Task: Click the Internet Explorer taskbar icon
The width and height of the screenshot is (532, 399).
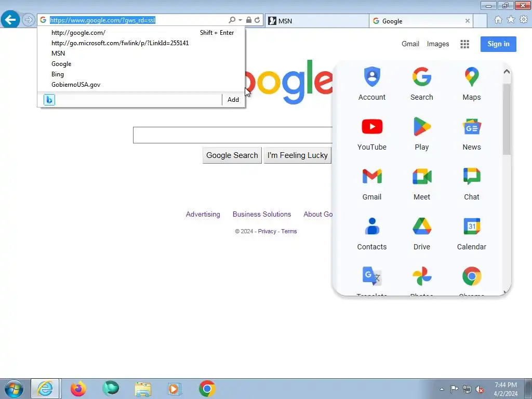Action: click(45, 389)
